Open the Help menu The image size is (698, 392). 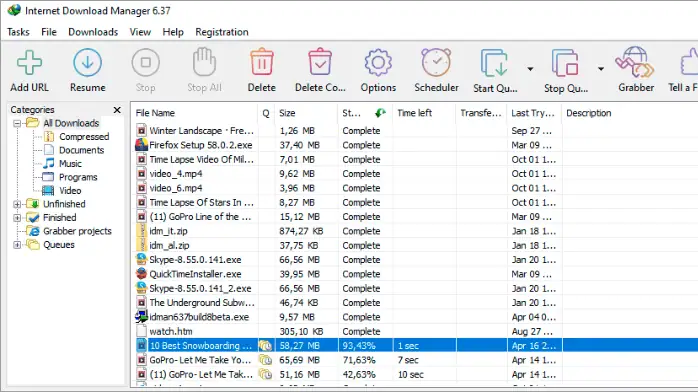click(173, 32)
